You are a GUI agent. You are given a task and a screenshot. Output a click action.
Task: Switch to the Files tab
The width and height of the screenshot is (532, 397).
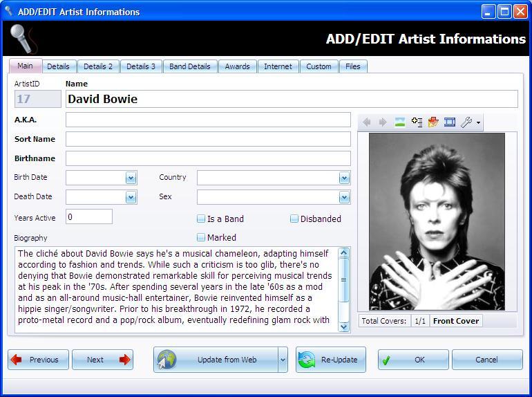(353, 66)
